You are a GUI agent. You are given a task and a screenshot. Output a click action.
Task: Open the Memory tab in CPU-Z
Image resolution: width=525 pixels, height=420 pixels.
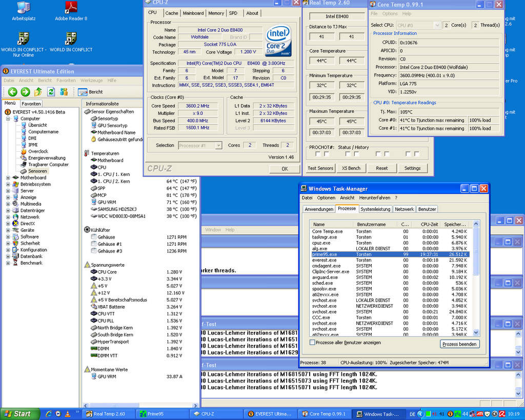pyautogui.click(x=216, y=13)
